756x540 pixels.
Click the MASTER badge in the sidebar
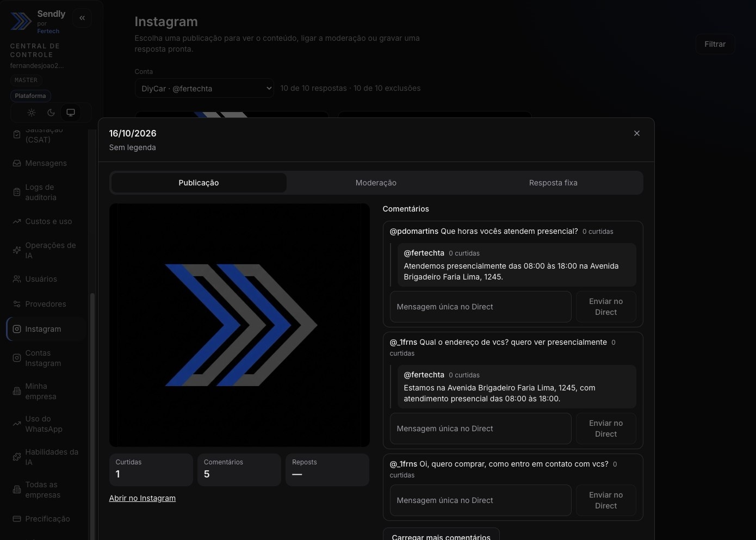tap(26, 80)
